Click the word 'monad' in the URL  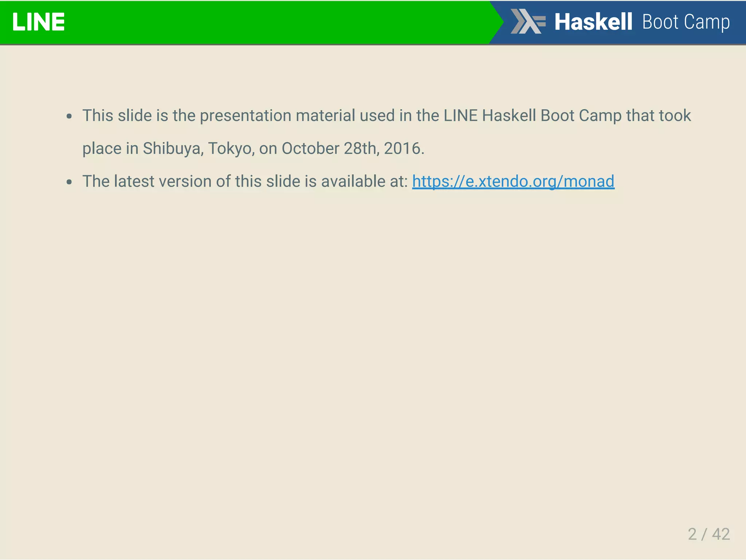(x=589, y=181)
